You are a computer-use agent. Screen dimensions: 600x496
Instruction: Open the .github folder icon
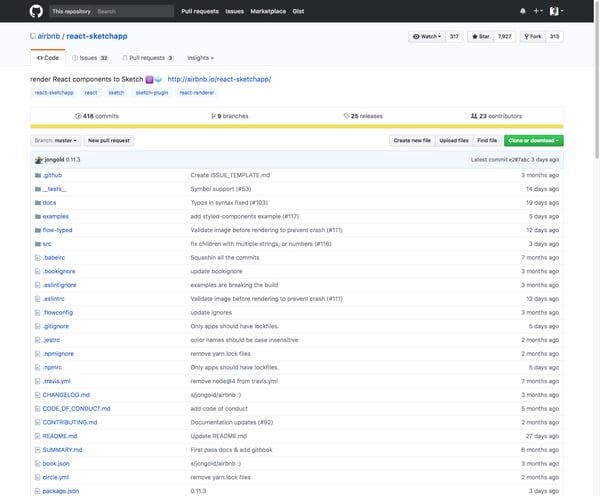coord(38,175)
